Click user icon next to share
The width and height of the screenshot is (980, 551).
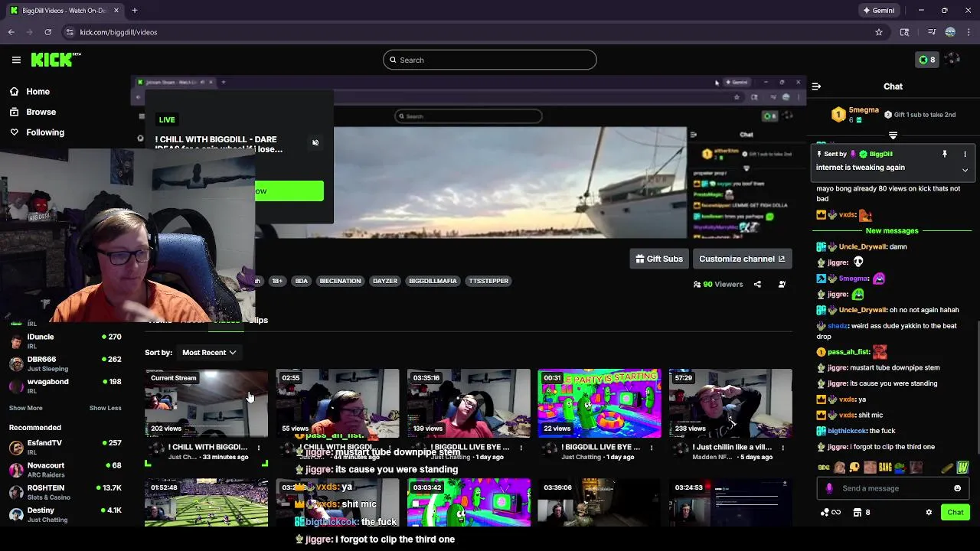coord(782,284)
